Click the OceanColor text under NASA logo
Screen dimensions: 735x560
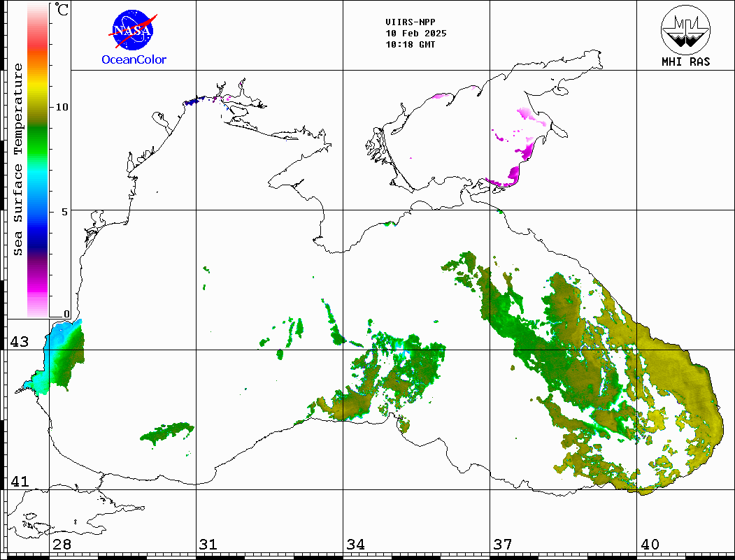click(x=134, y=59)
